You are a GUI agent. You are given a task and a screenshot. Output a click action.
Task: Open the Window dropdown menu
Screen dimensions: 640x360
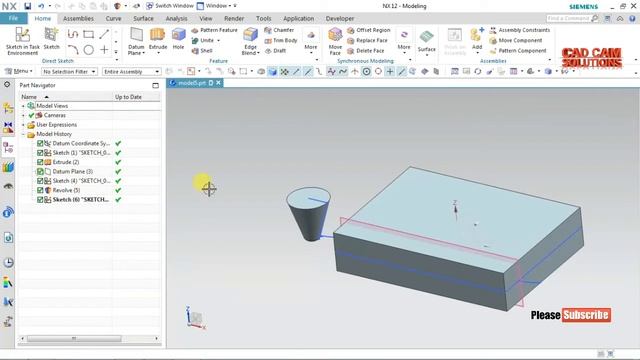pos(216,6)
